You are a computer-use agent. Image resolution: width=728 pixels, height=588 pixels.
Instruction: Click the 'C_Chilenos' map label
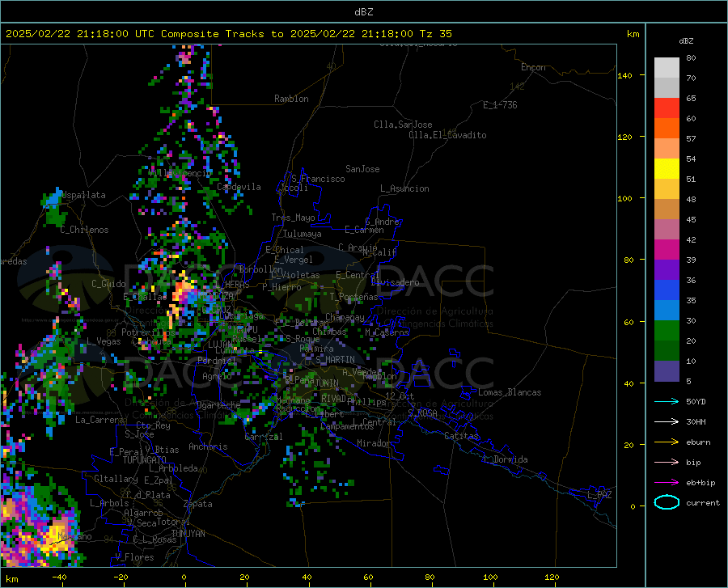(x=84, y=230)
